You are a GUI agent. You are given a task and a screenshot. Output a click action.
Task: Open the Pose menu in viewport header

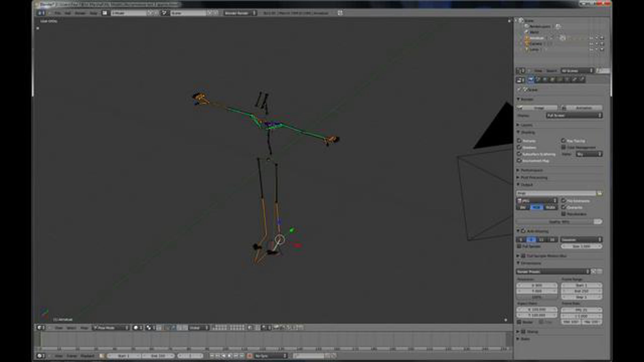pyautogui.click(x=84, y=328)
